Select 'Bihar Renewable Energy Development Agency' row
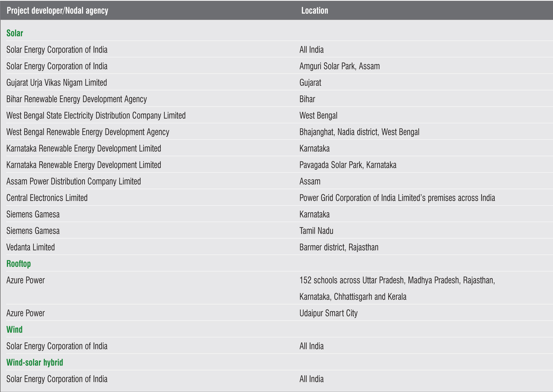The image size is (553, 392). (77, 99)
